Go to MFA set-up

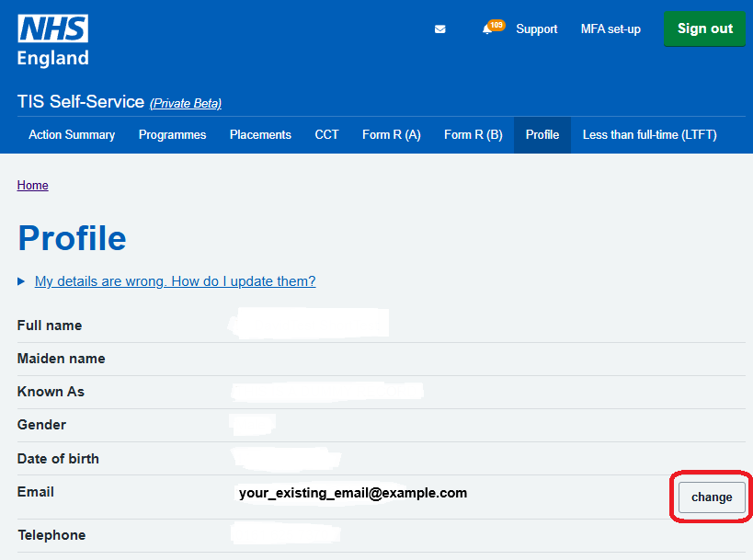tap(610, 29)
